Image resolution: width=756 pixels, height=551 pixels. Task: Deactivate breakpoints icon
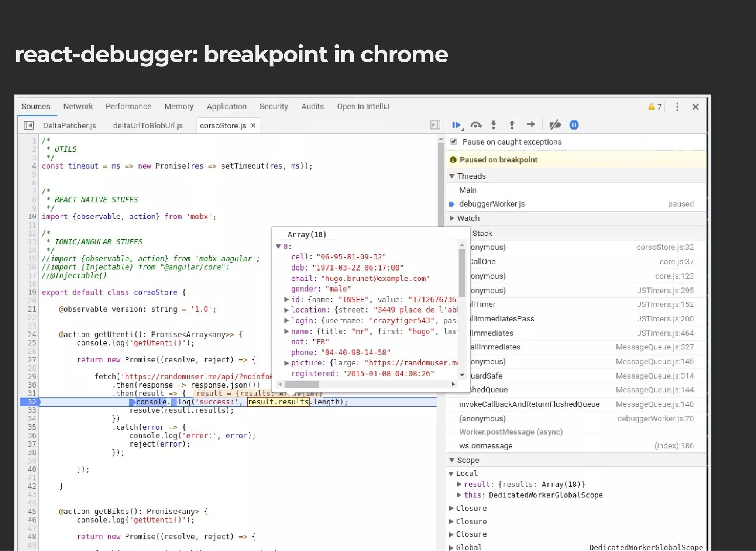(555, 125)
